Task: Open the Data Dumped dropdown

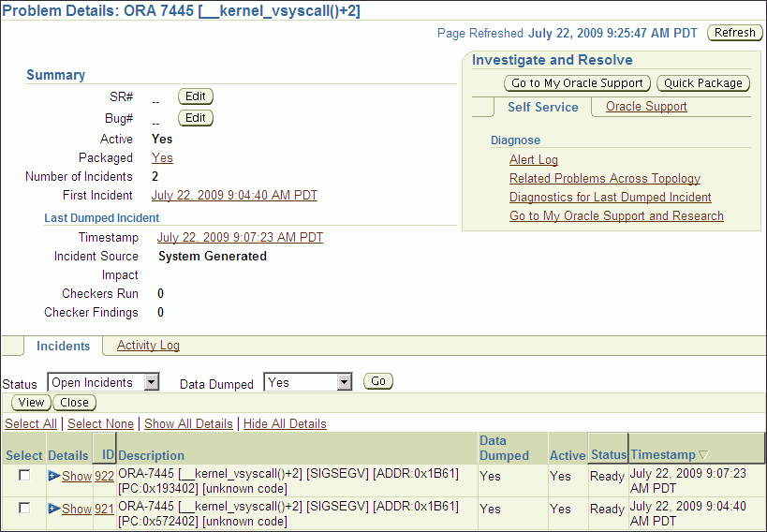Action: click(344, 382)
